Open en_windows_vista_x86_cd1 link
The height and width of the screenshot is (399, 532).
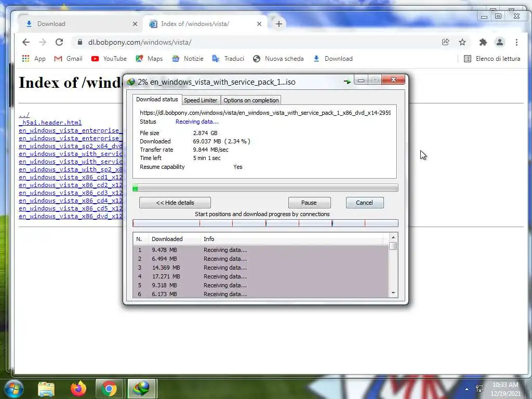coord(71,177)
